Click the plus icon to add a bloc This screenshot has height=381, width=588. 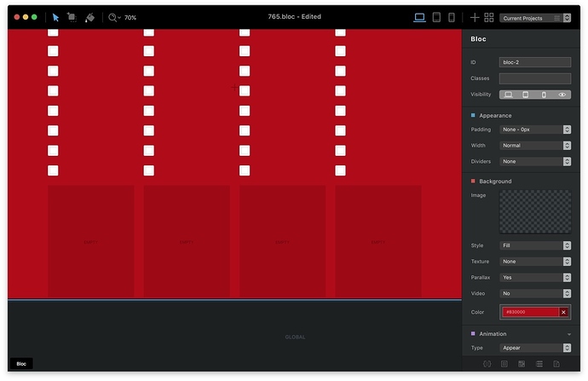(x=475, y=17)
